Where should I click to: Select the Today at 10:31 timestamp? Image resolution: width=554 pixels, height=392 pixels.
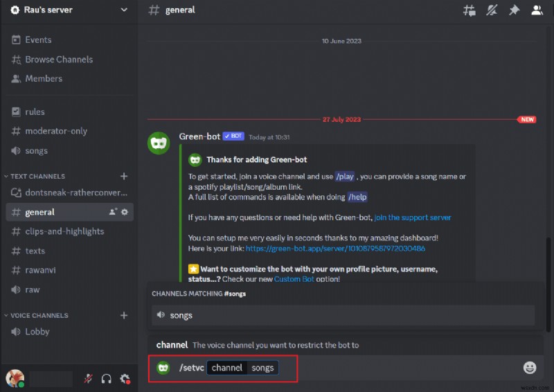click(x=269, y=137)
